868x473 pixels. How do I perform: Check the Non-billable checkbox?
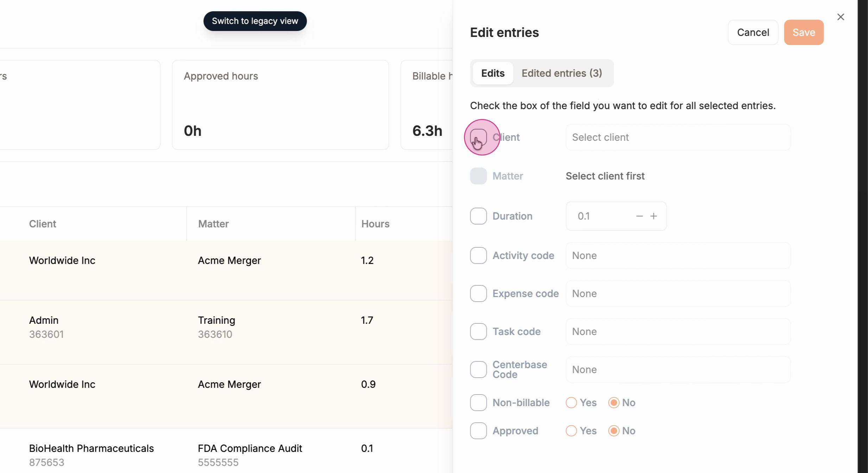478,403
